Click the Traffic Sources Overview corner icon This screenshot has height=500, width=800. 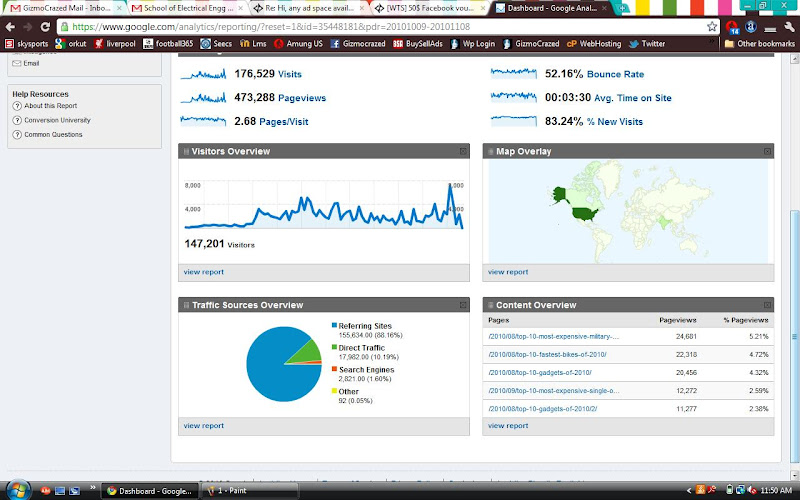[x=463, y=305]
